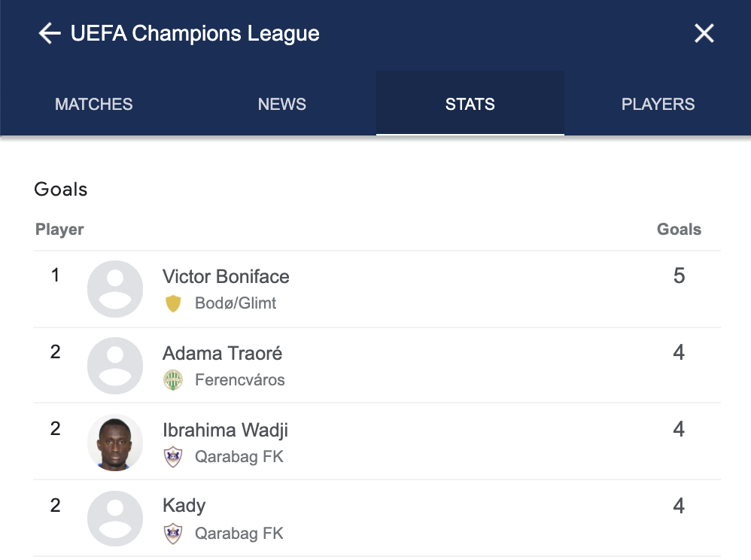The height and width of the screenshot is (560, 751).
Task: Click the Bodø/Glimt team name
Action: [x=236, y=303]
